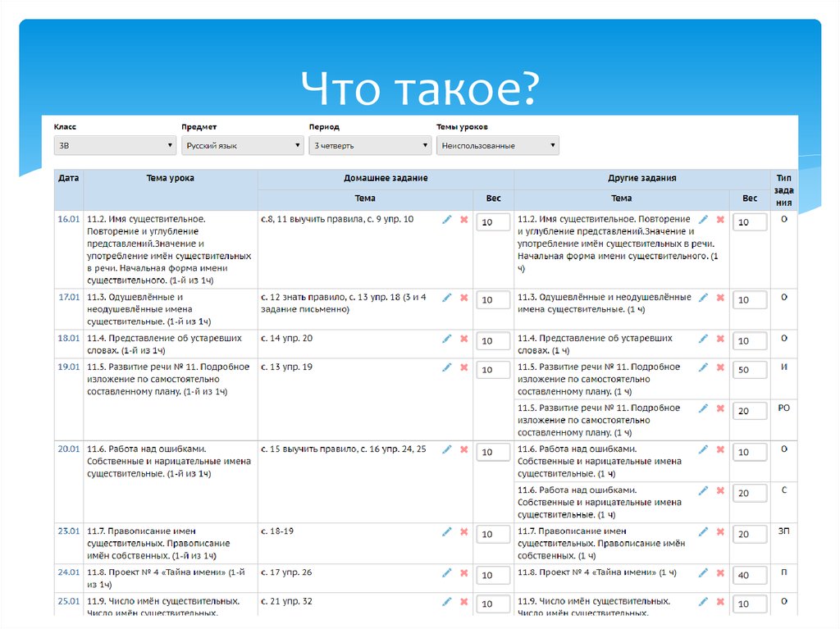Open the Класс dropdown showing 3В
Screen dimensions: 840x629
pos(113,144)
